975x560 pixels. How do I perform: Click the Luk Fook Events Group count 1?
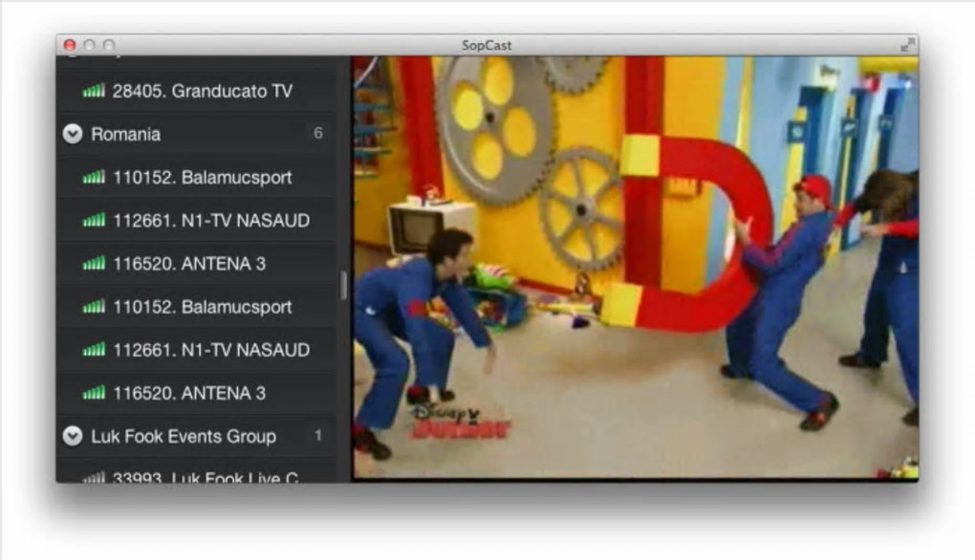(317, 435)
